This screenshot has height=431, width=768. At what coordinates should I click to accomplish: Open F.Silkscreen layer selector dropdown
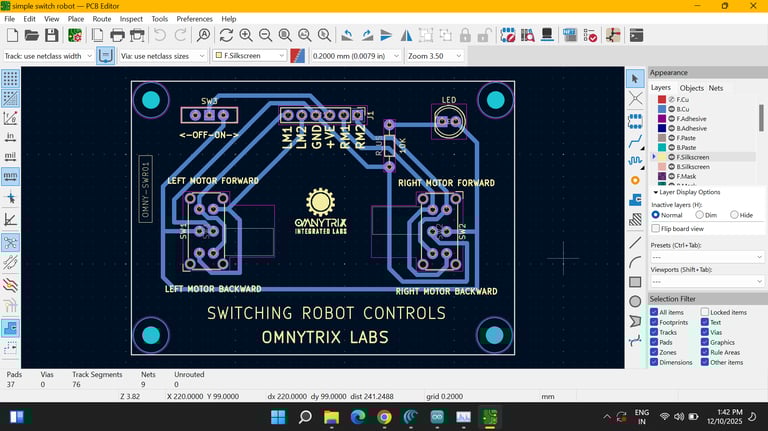pyautogui.click(x=250, y=56)
